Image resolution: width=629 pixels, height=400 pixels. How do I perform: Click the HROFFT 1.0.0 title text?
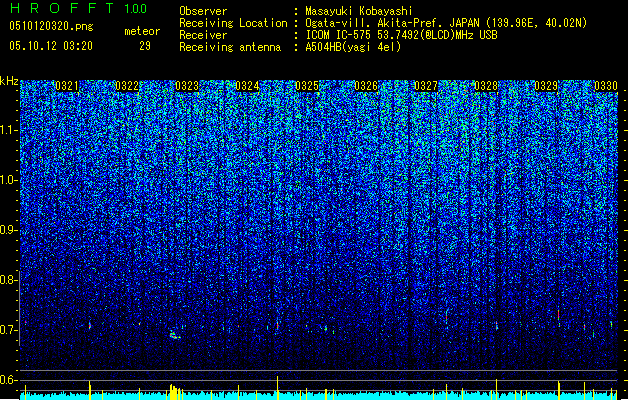click(78, 8)
